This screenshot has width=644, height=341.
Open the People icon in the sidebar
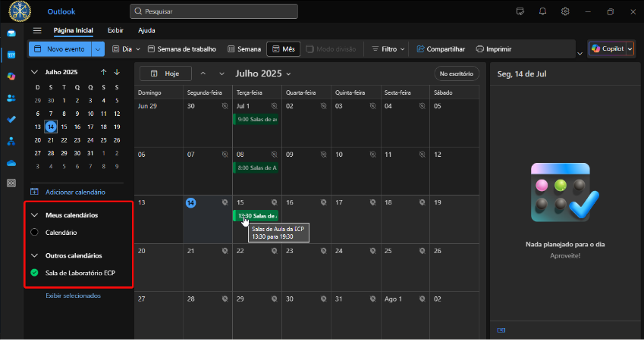pyautogui.click(x=11, y=98)
